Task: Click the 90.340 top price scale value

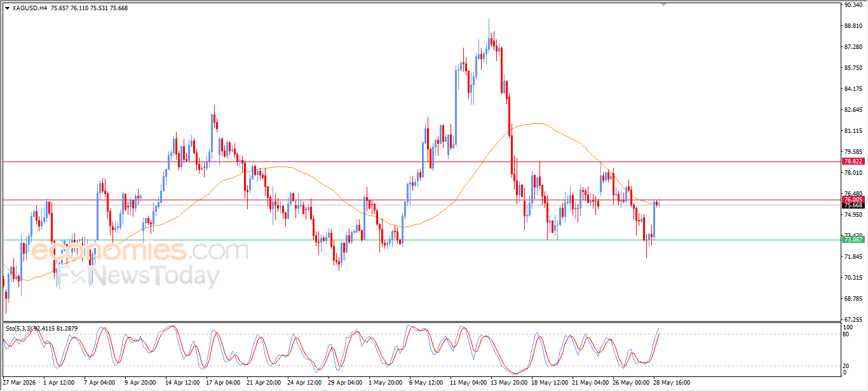Action: (x=853, y=5)
